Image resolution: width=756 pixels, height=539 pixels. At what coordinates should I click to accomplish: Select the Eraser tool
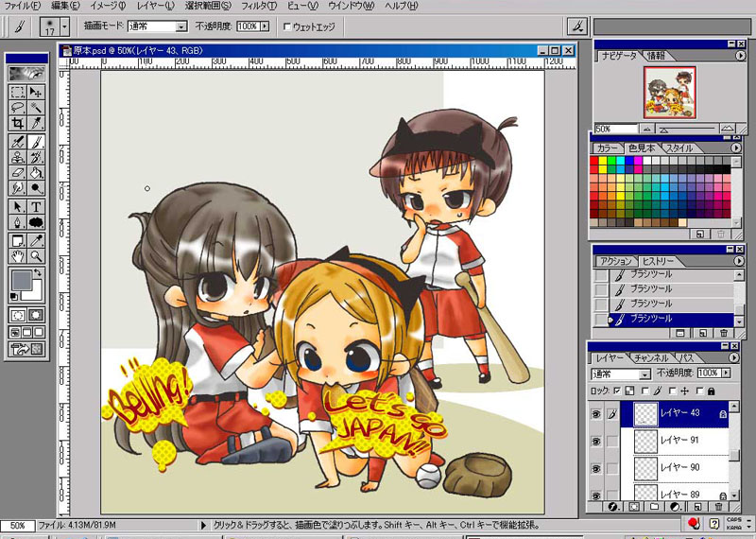[18, 172]
